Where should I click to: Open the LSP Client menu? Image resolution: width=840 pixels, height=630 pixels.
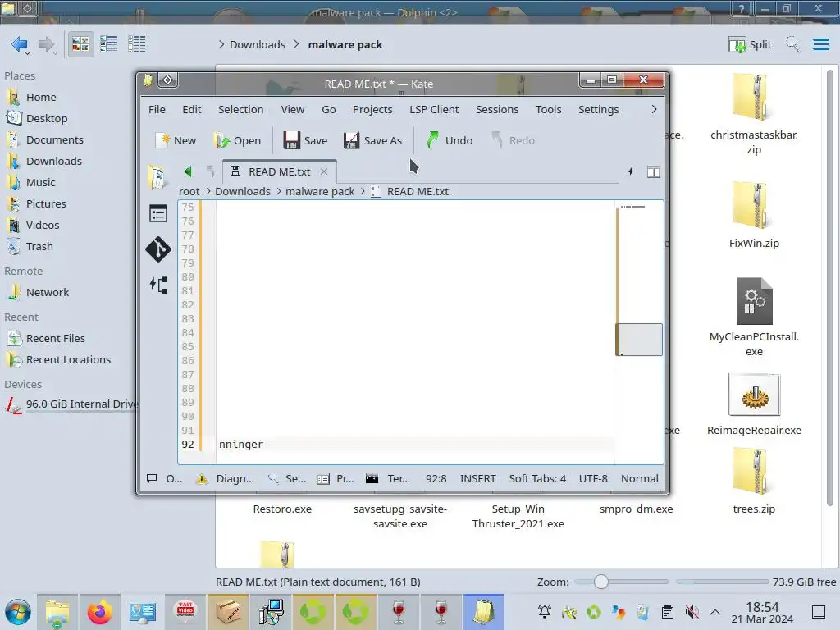[x=434, y=109]
